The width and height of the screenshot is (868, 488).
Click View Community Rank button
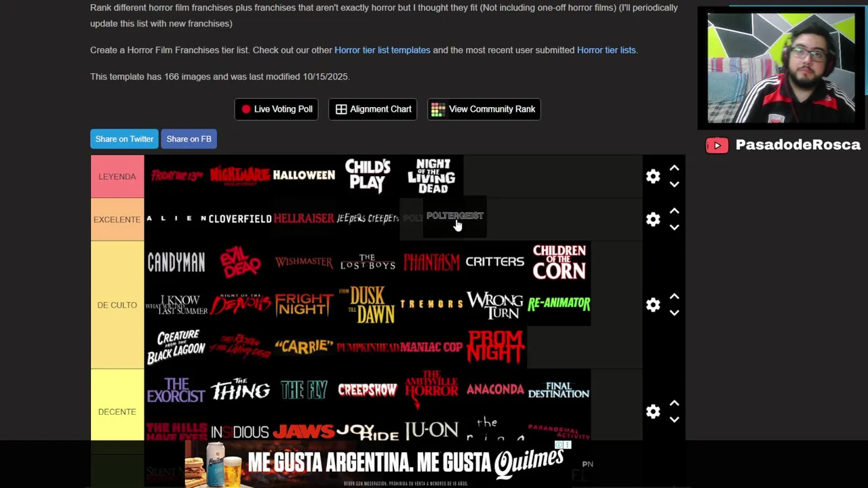484,109
